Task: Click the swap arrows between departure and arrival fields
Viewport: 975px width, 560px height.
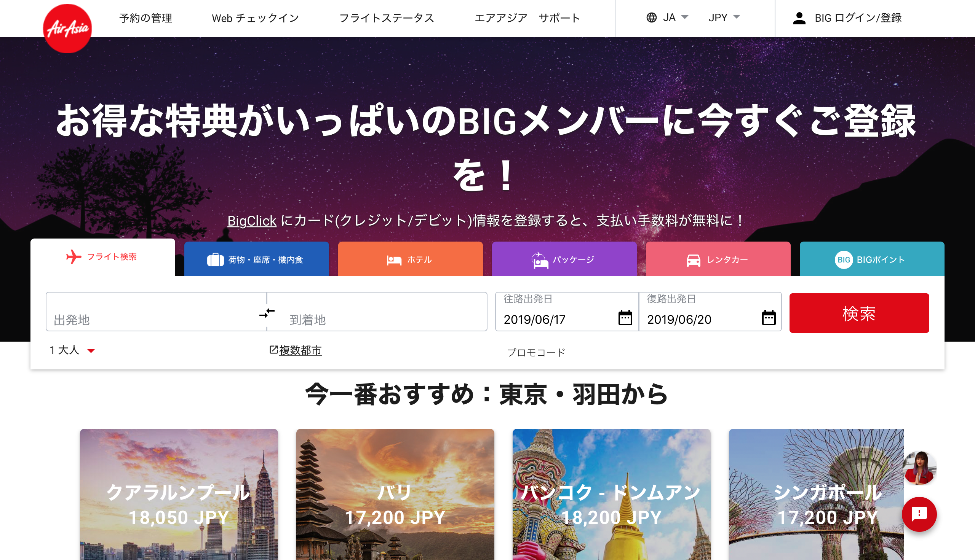Action: [x=267, y=313]
